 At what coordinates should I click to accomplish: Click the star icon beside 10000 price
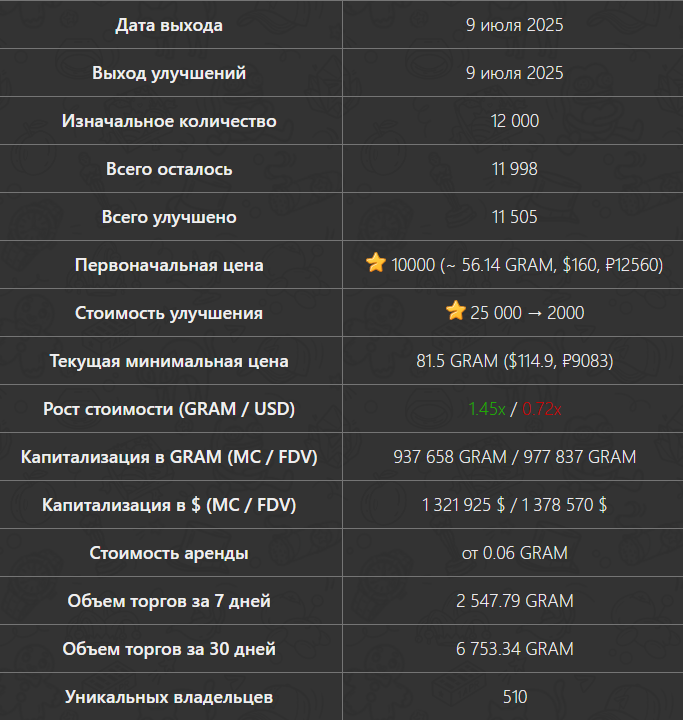[376, 263]
